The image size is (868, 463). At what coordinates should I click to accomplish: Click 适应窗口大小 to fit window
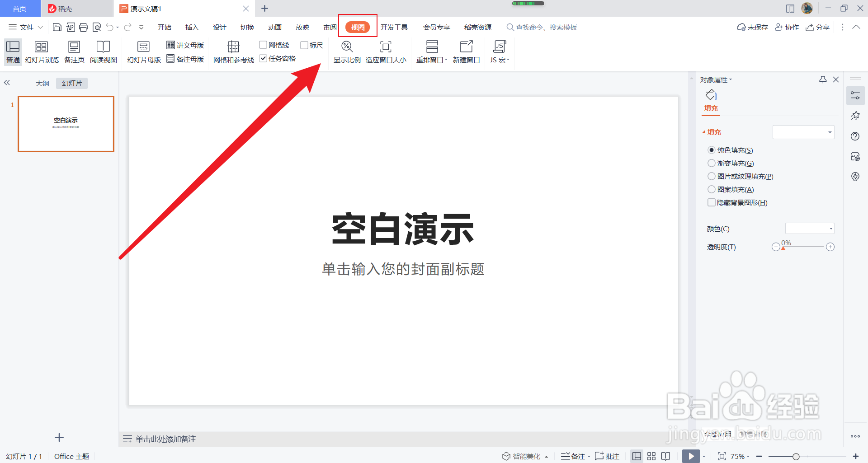386,52
